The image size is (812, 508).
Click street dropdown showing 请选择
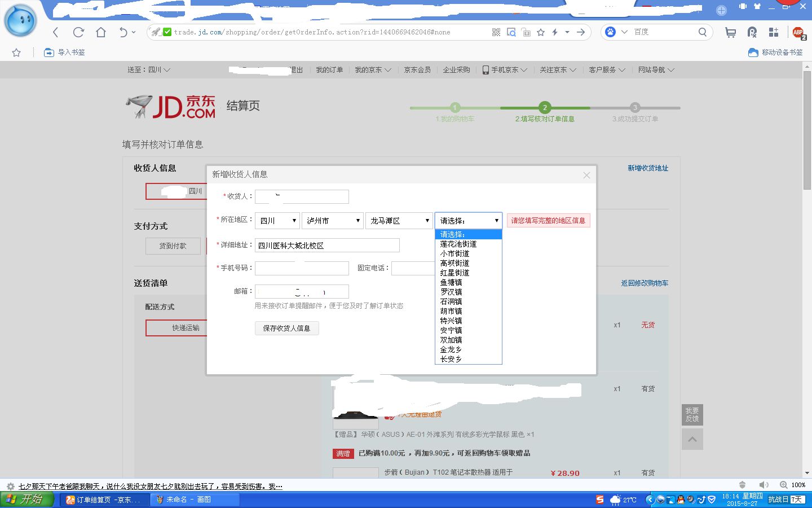(x=468, y=220)
